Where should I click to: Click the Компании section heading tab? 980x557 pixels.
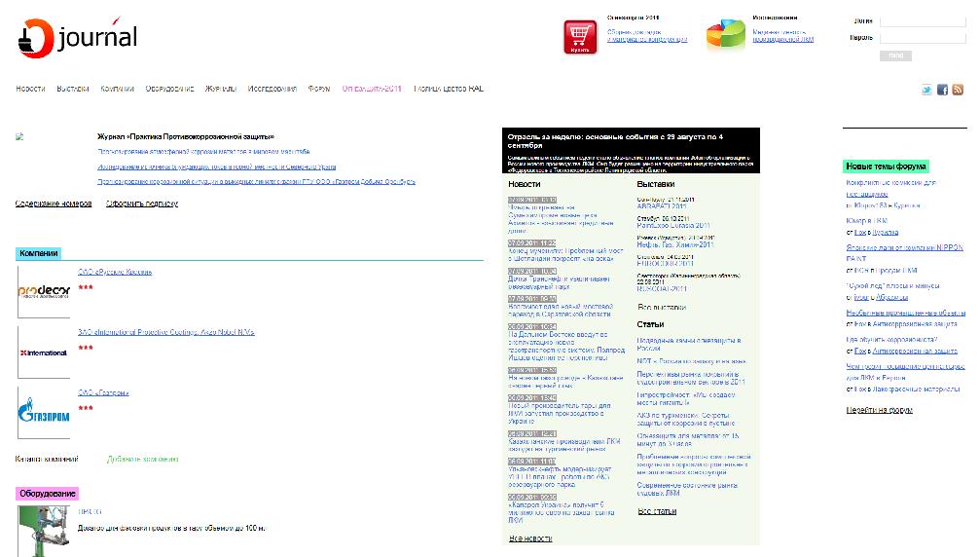tap(39, 253)
